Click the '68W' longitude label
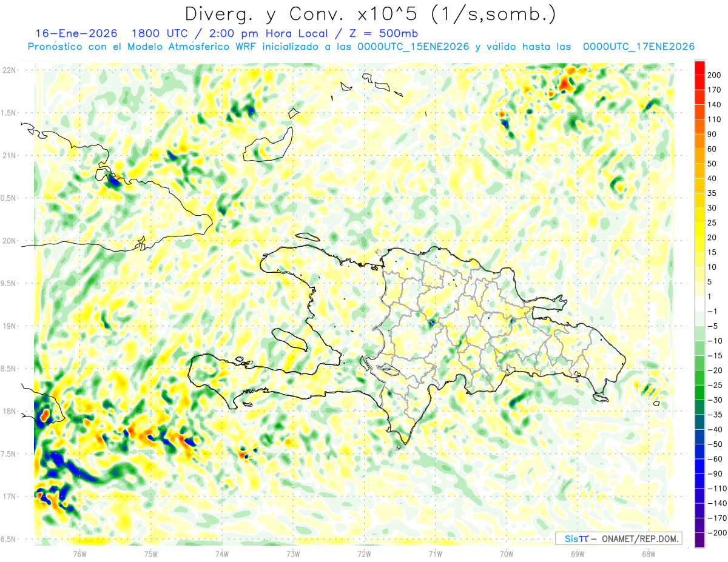Viewport: 728px width, 562px height. coord(648,554)
